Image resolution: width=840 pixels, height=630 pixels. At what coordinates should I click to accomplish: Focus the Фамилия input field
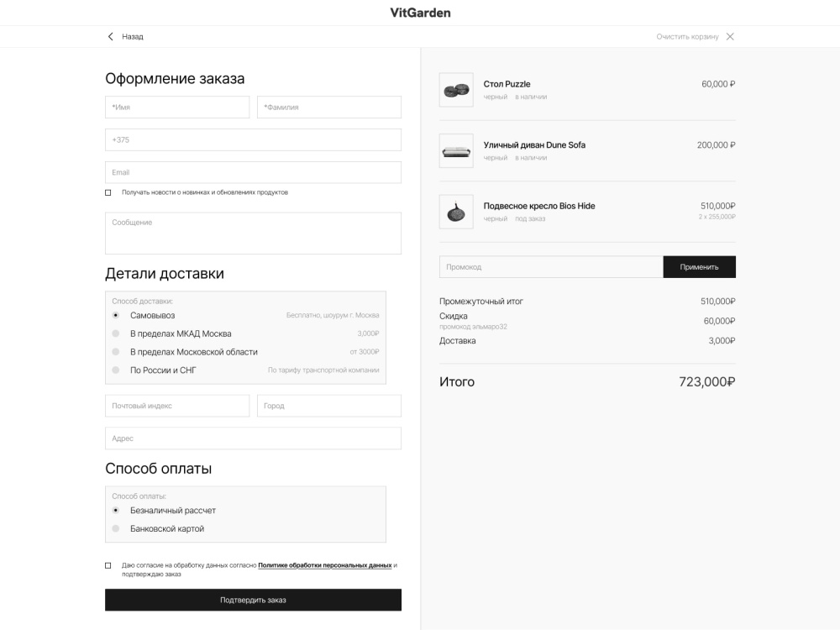pos(329,108)
